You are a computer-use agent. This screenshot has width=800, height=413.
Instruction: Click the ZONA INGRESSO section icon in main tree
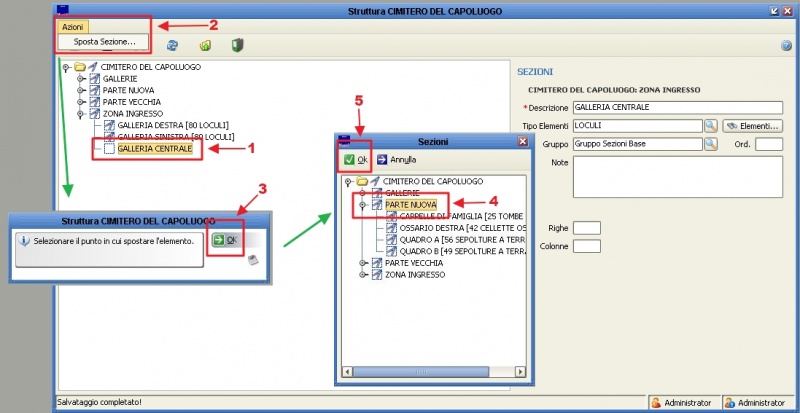point(94,113)
